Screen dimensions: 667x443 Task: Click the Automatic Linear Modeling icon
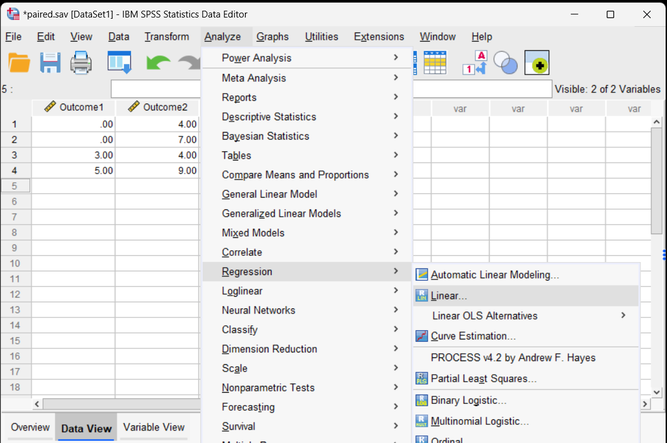(422, 275)
